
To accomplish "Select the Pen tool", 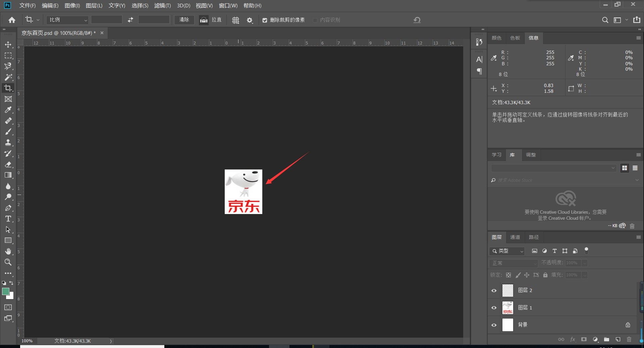I will pyautogui.click(x=8, y=208).
